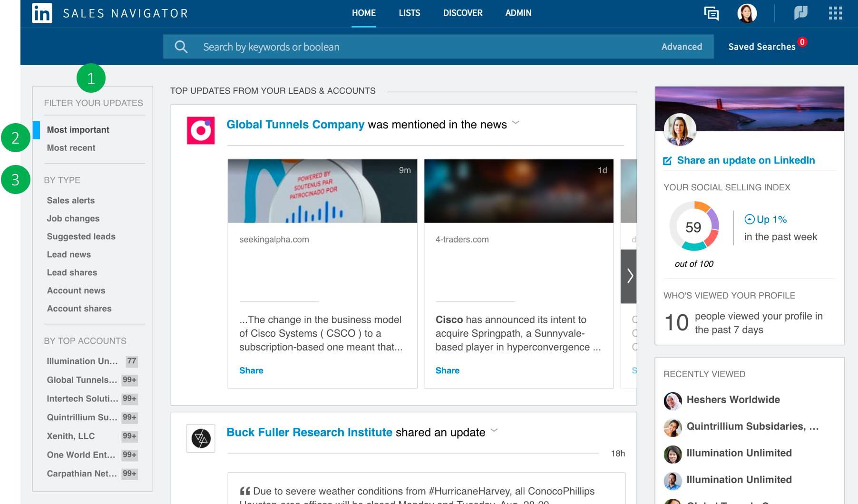
Task: Filter by Suggested leads
Action: tap(81, 237)
